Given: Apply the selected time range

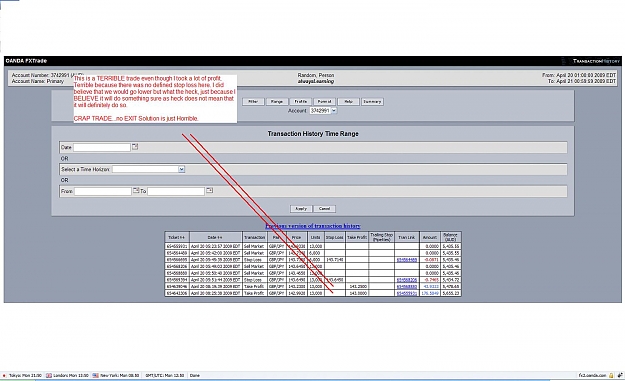Looking at the screenshot, I should point(301,209).
